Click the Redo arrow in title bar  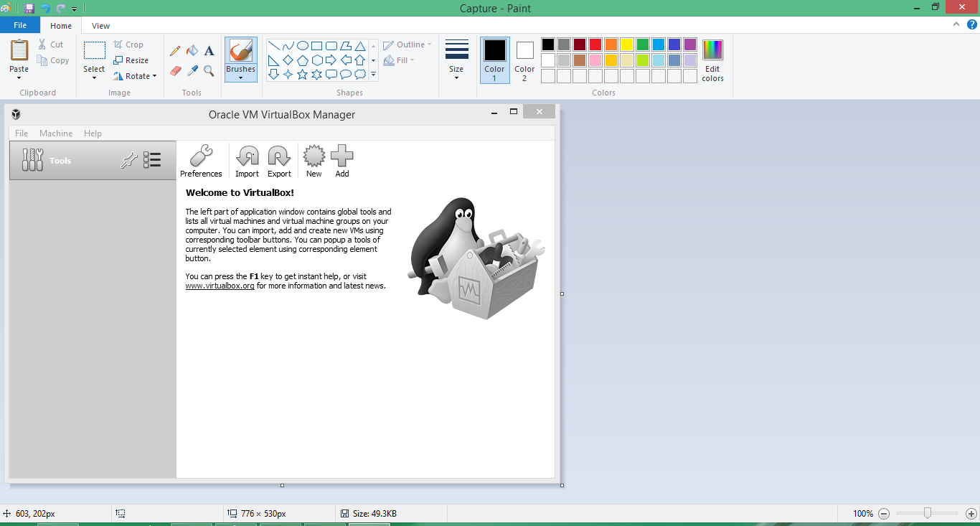click(x=60, y=9)
